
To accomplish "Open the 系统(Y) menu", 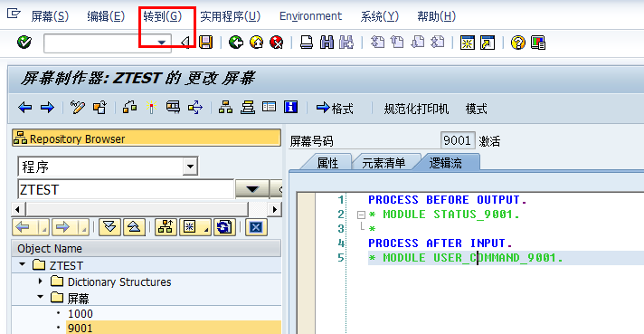I will click(380, 16).
